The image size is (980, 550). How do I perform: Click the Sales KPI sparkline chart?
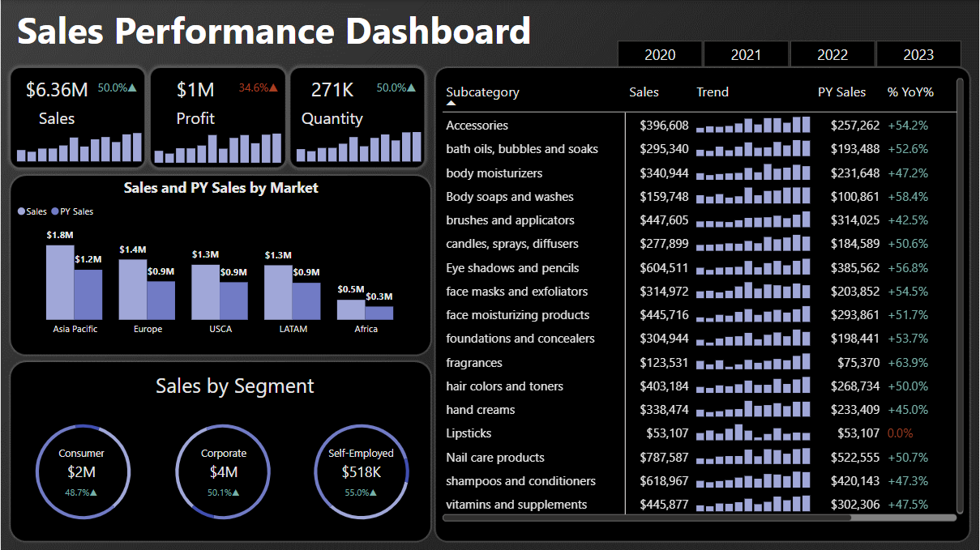click(x=79, y=147)
